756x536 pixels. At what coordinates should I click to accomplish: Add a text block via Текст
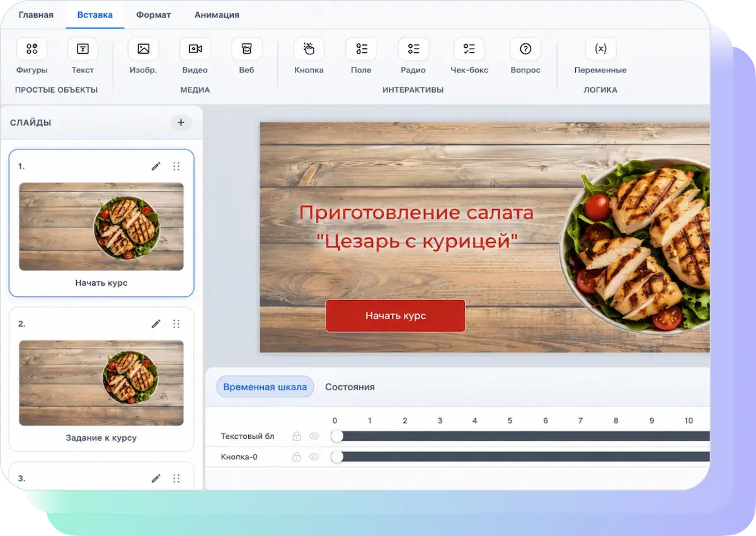click(x=83, y=49)
